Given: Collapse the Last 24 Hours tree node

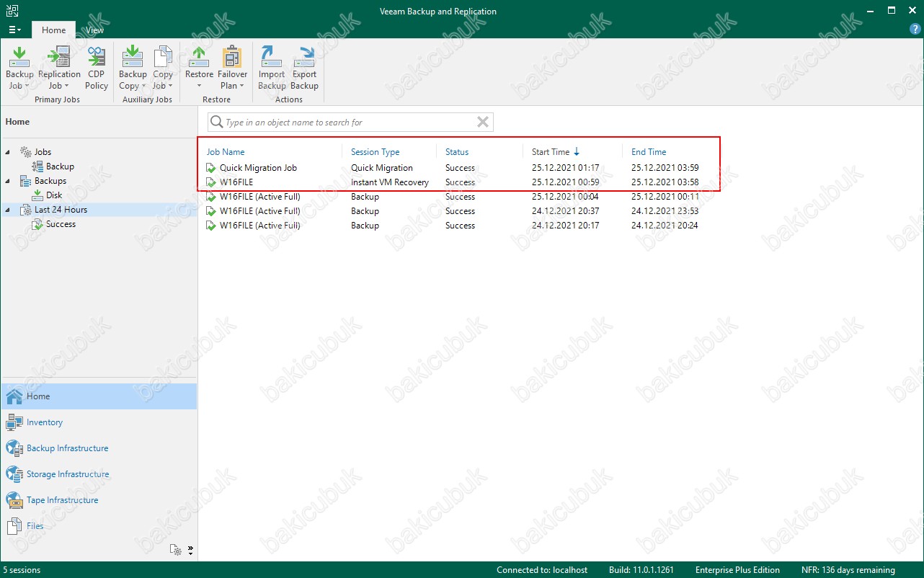Looking at the screenshot, I should 8,210.
